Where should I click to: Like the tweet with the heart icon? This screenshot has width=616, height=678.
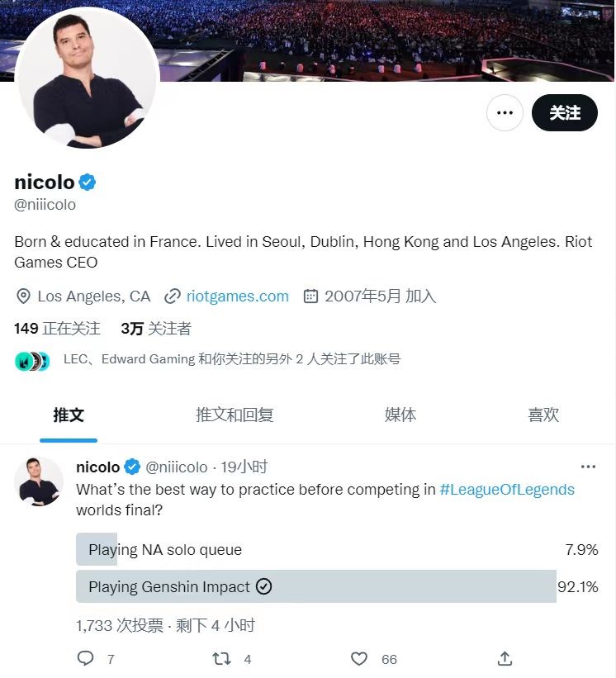pos(359,658)
